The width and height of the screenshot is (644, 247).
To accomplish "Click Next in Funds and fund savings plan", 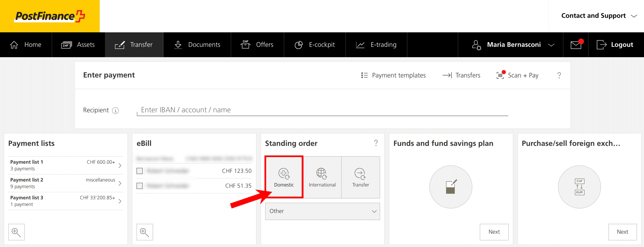I will click(494, 232).
